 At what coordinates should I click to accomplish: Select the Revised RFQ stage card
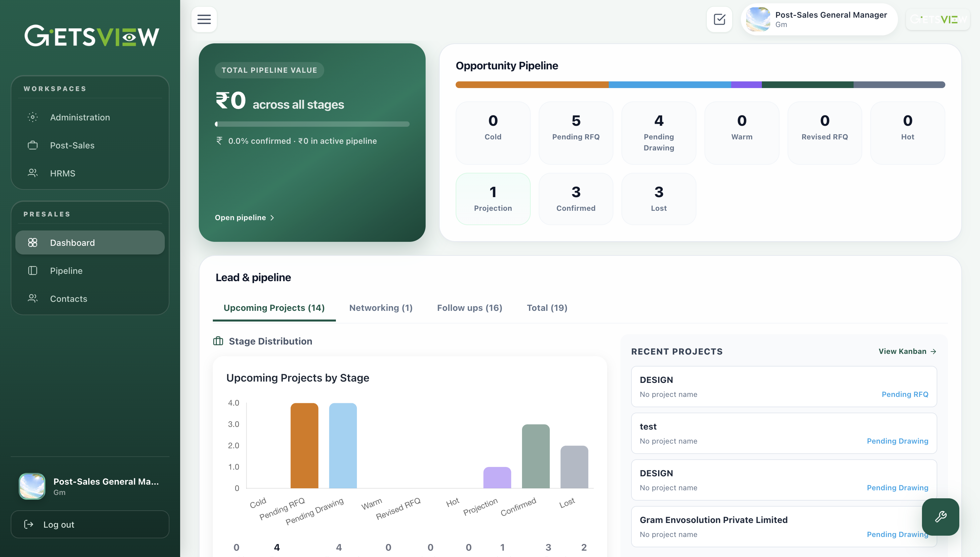824,133
